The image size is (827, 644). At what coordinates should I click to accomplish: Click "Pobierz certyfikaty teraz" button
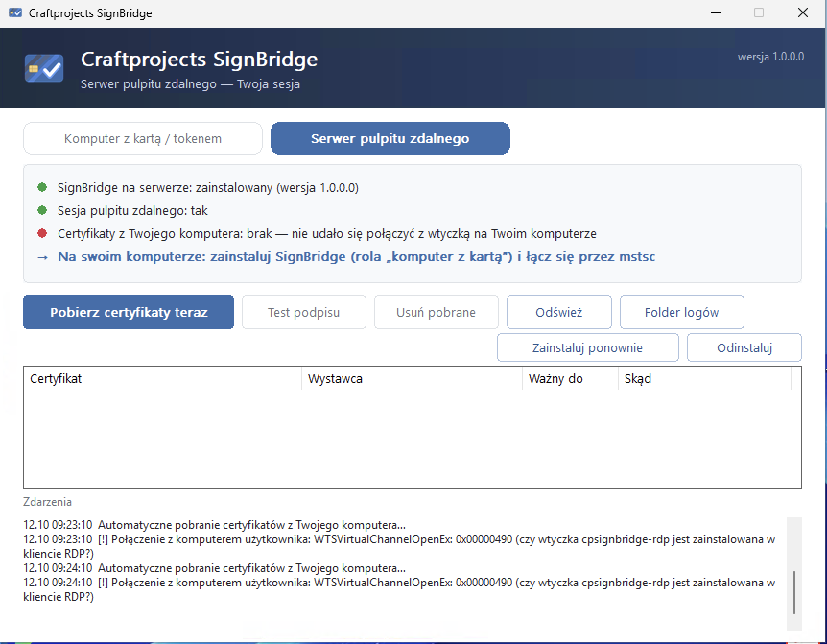point(129,312)
